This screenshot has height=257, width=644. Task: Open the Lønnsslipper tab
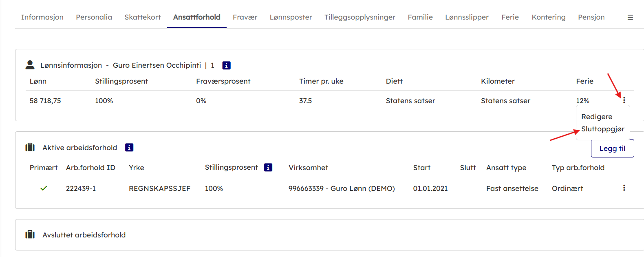coord(467,17)
